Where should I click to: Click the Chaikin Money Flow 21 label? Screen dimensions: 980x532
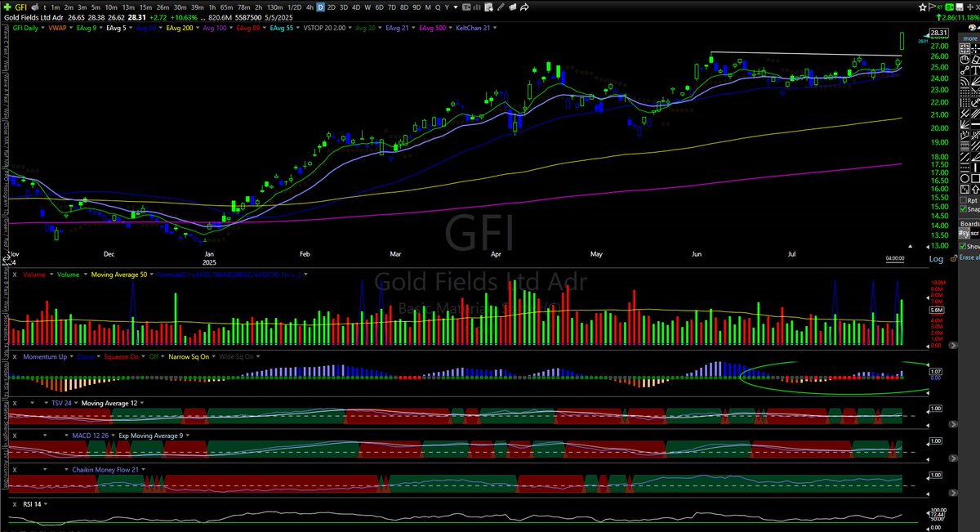pos(105,469)
